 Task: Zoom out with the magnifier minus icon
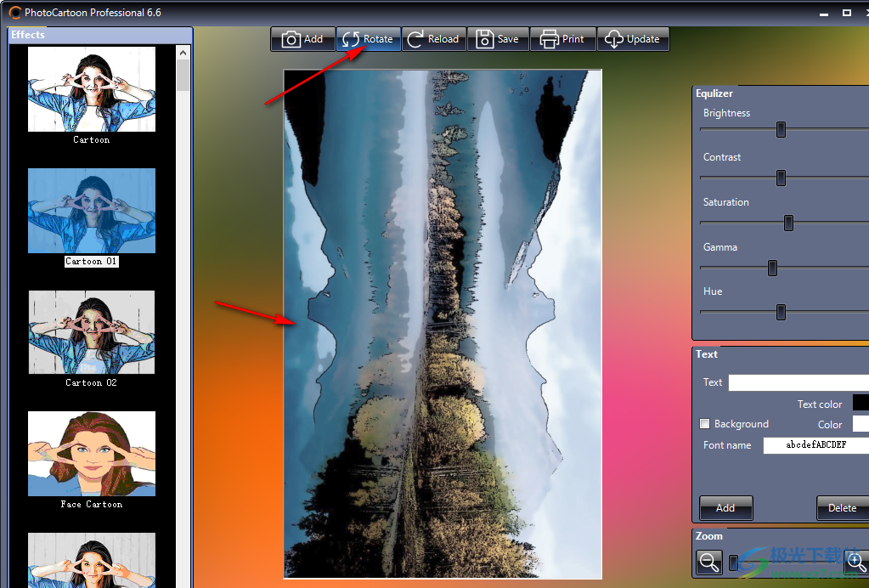click(x=709, y=563)
